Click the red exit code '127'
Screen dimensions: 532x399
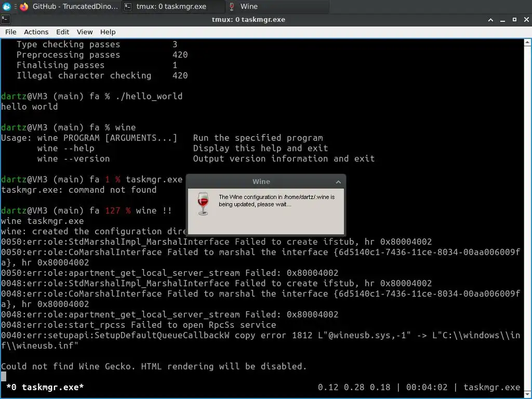point(112,211)
